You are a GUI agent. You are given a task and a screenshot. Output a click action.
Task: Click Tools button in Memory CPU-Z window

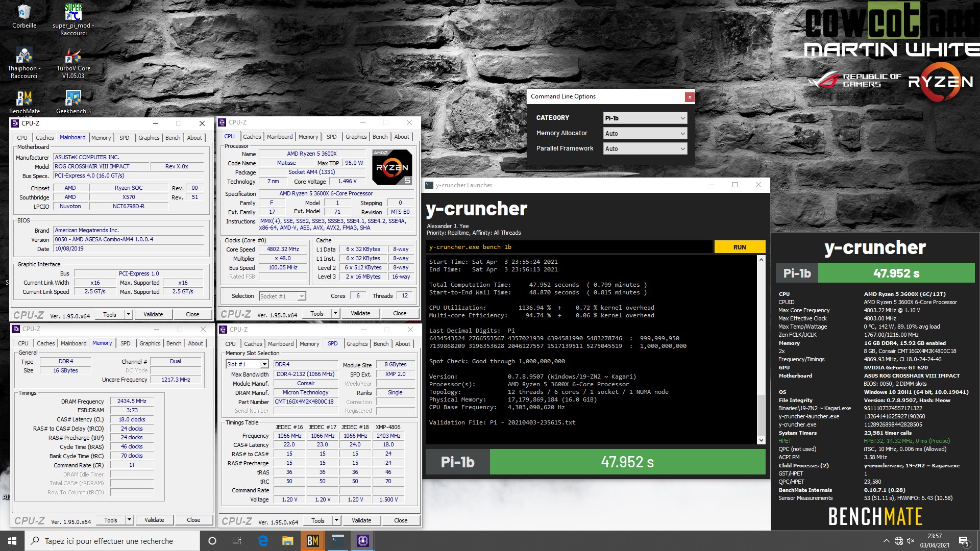(x=111, y=520)
